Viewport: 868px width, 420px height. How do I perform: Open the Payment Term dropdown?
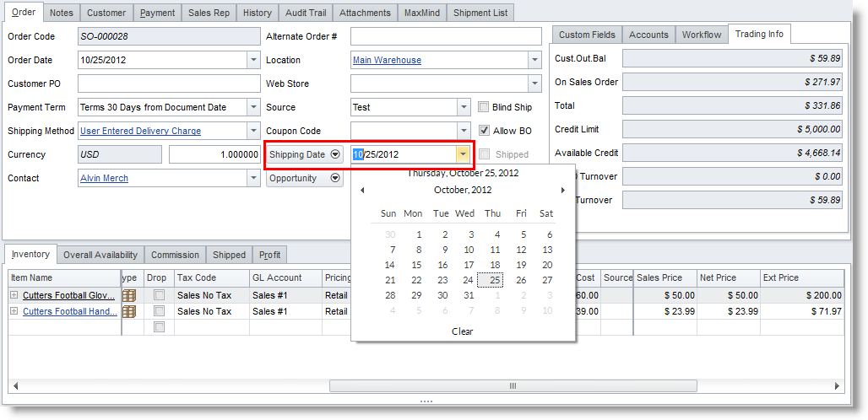253,107
